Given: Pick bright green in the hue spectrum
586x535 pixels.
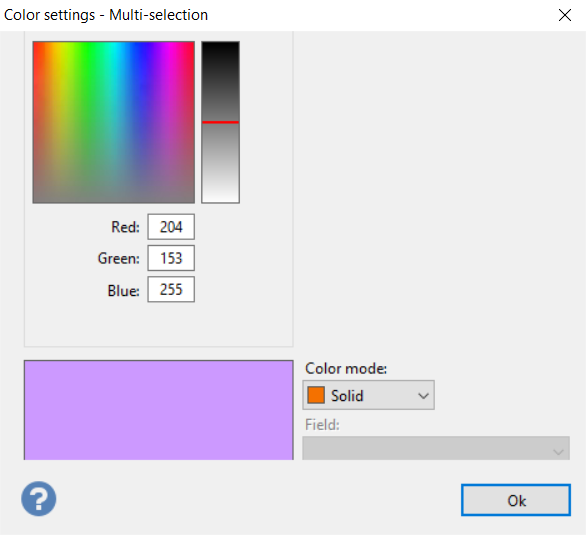Looking at the screenshot, I should tap(87, 45).
